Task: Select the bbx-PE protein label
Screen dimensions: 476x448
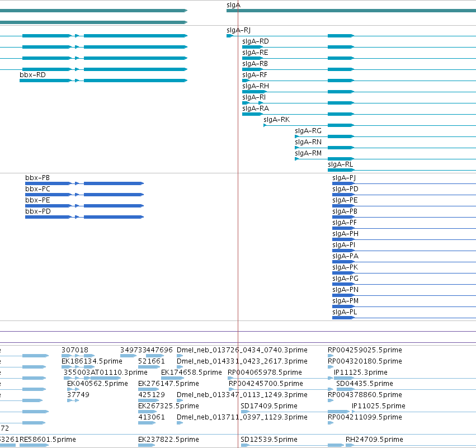Action: click(x=37, y=200)
